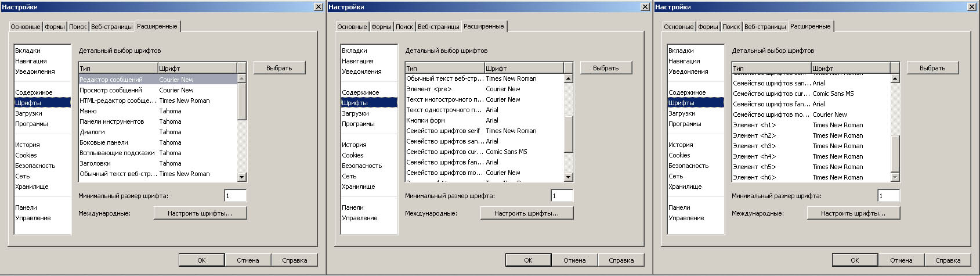This screenshot has width=980, height=276.
Task: Select the Всплывающие подсказки row
Action: point(158,153)
